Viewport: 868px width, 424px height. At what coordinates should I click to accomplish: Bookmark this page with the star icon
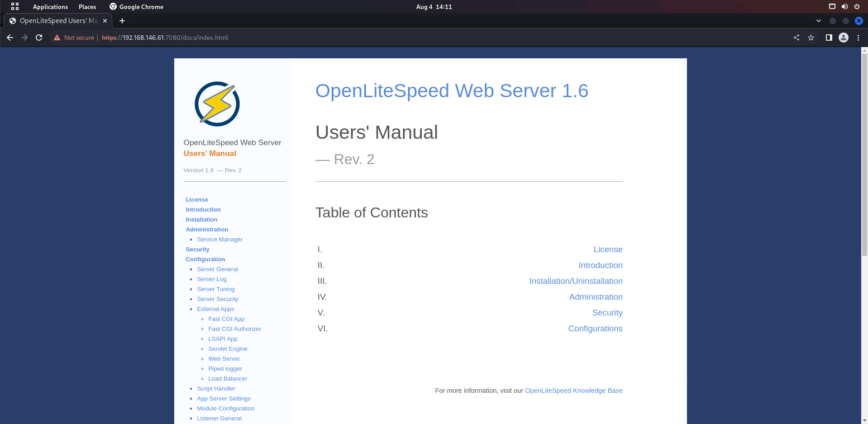(811, 38)
